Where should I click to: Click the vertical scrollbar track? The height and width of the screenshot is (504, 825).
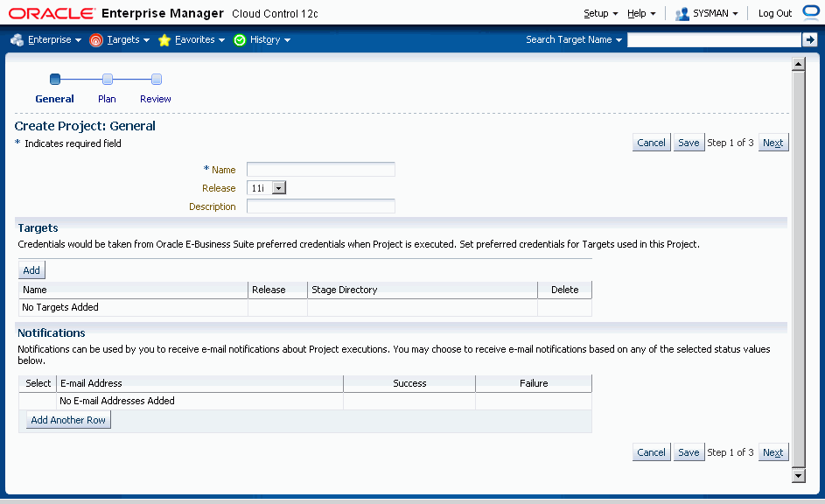[x=799, y=269]
